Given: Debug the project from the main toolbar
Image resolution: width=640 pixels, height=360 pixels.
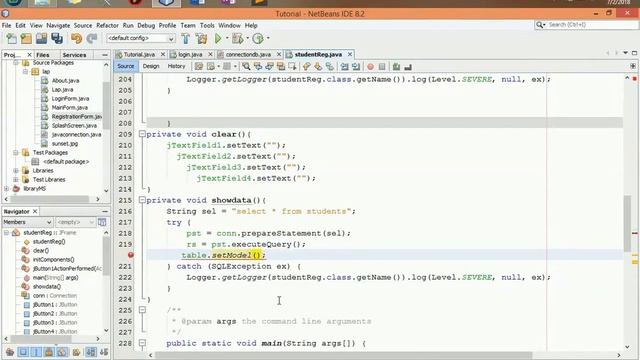Looking at the screenshot, I should [237, 39].
